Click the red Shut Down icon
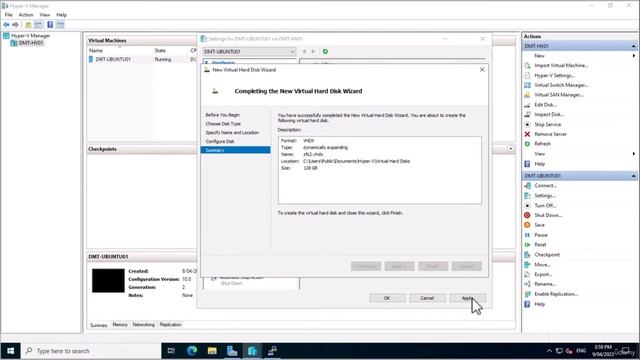The width and height of the screenshot is (640, 360). click(x=527, y=215)
